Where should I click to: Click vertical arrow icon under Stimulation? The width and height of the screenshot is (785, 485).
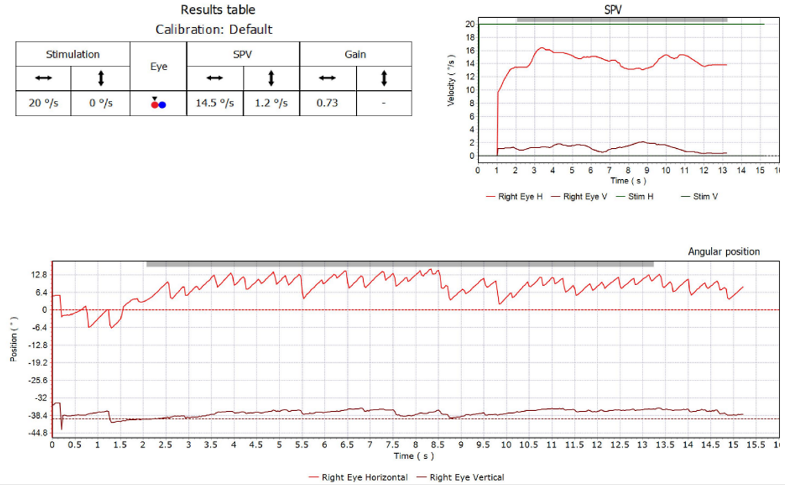click(x=101, y=78)
